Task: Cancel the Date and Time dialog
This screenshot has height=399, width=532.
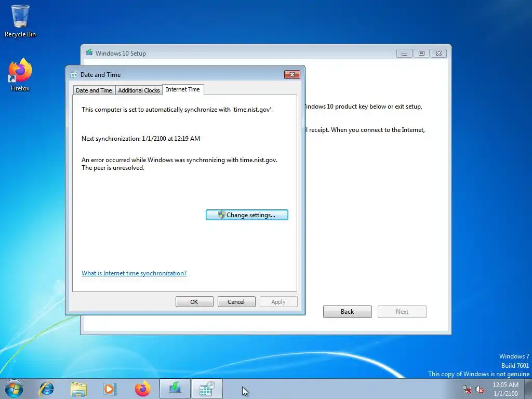Action: [236, 302]
